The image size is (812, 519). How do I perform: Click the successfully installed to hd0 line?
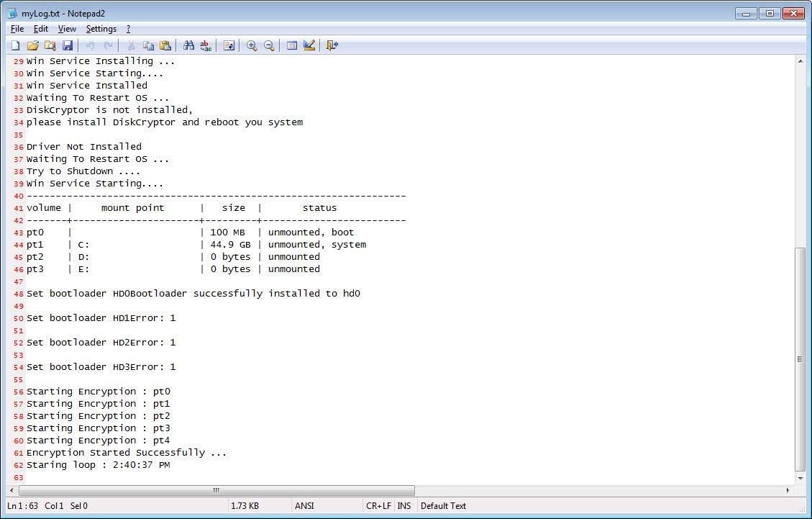193,294
